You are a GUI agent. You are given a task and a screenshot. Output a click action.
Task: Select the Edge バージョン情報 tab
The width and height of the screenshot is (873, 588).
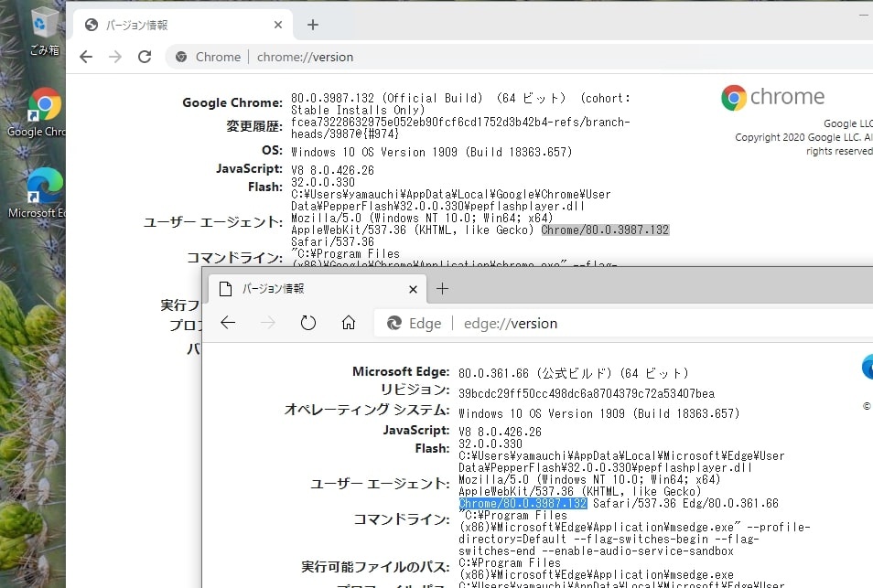click(x=318, y=289)
